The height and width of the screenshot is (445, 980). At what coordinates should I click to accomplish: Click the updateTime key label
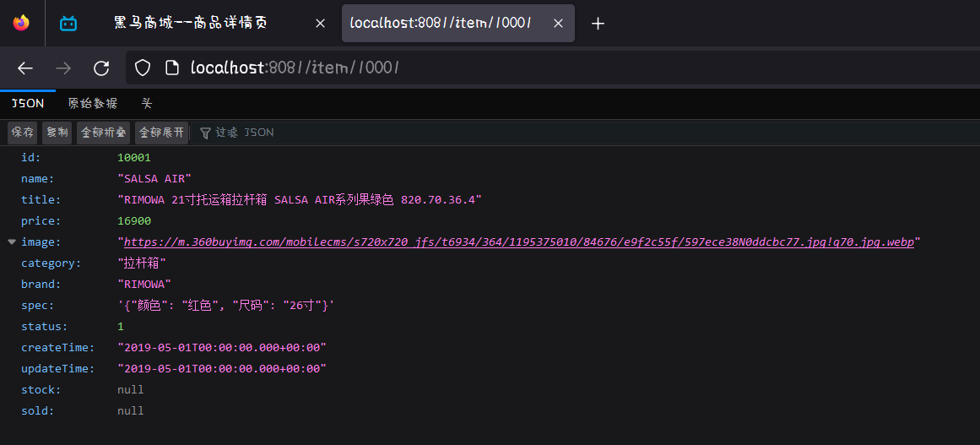click(x=58, y=369)
